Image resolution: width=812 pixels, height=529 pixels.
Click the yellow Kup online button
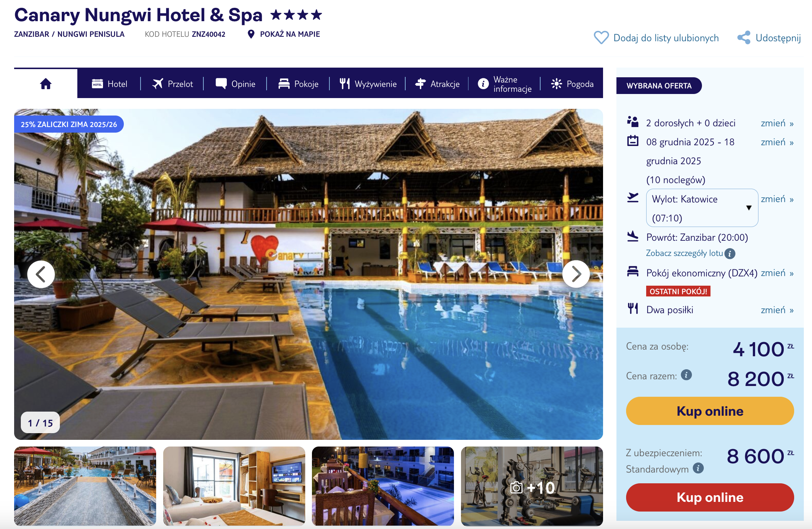[710, 411]
